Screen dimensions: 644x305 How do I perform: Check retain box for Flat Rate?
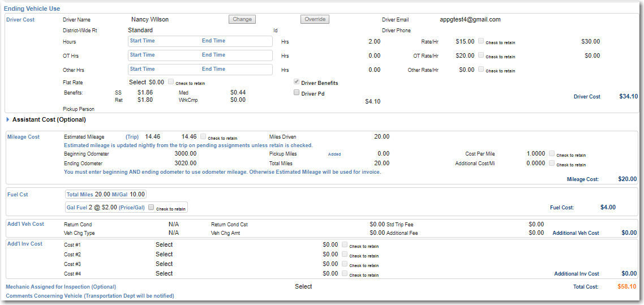pos(171,81)
